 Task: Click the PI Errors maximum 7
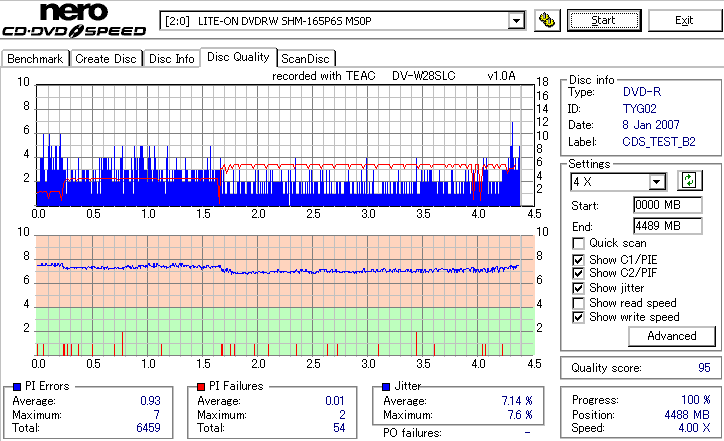tap(157, 415)
